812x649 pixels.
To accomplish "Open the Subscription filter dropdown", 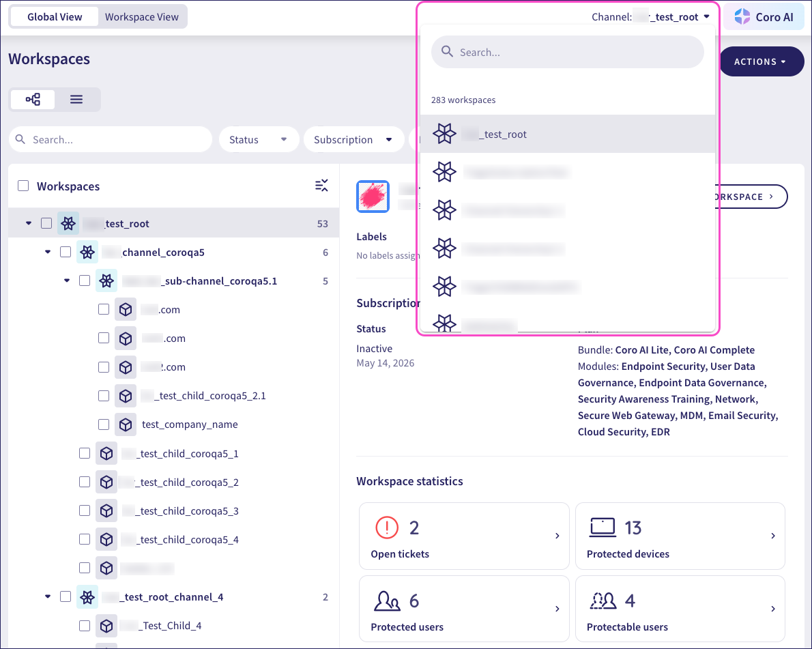I will point(353,140).
